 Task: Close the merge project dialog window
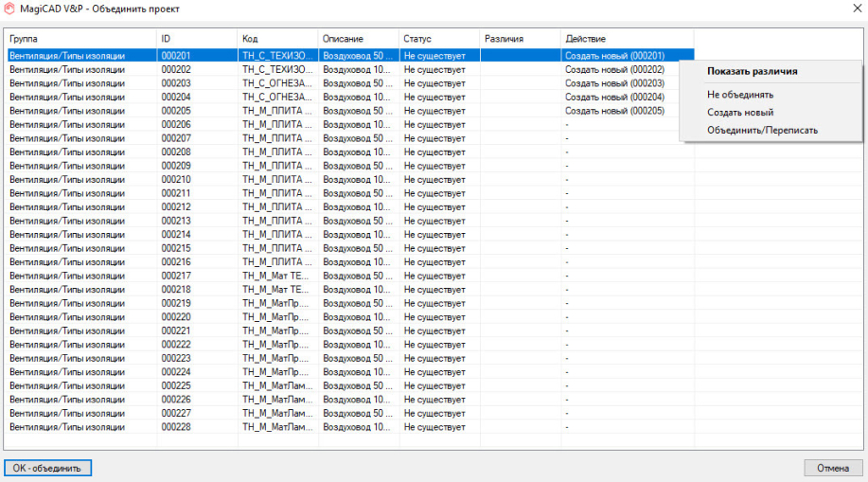click(855, 9)
